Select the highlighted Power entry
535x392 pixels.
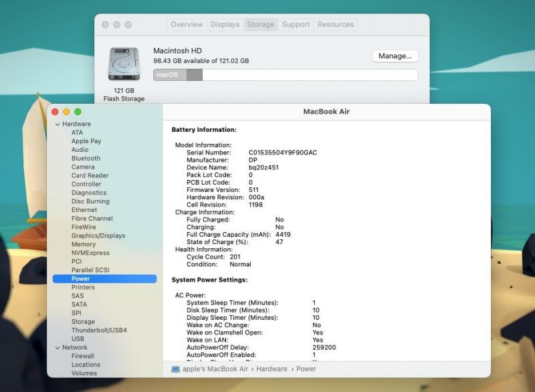[x=105, y=279]
